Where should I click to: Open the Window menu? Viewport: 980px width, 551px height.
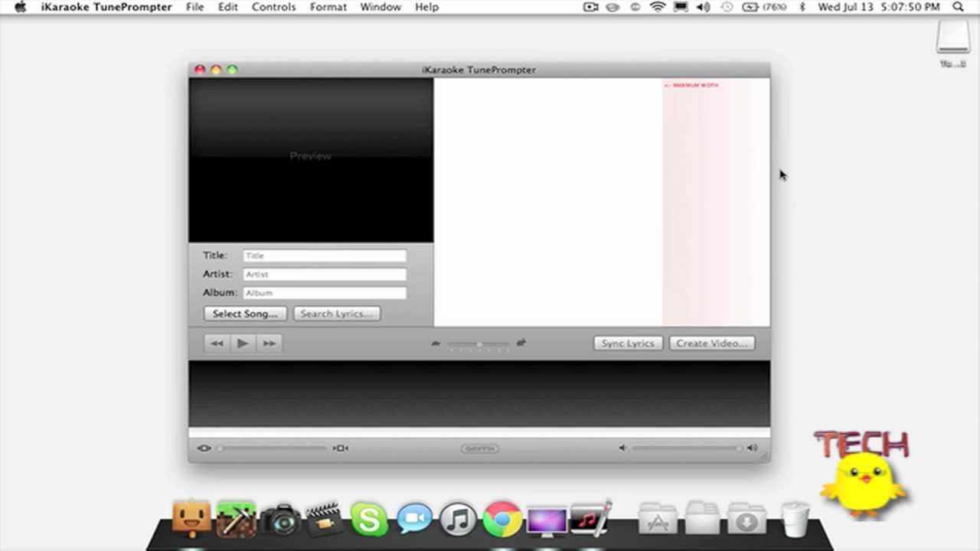tap(381, 7)
